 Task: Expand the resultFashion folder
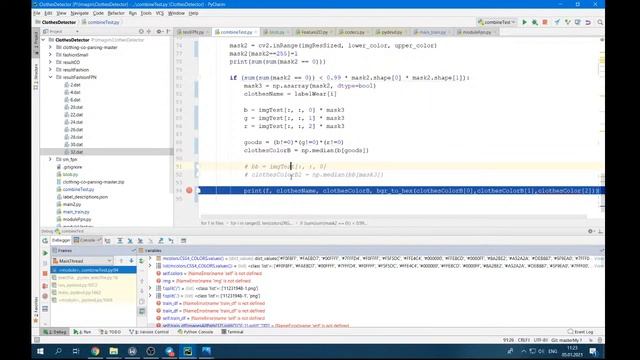(51, 70)
